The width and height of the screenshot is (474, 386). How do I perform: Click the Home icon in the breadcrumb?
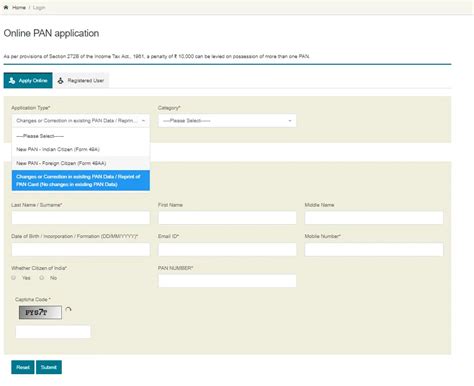pyautogui.click(x=6, y=7)
